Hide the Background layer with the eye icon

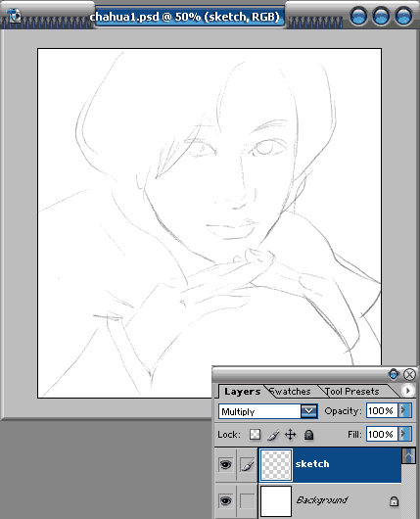pyautogui.click(x=225, y=500)
